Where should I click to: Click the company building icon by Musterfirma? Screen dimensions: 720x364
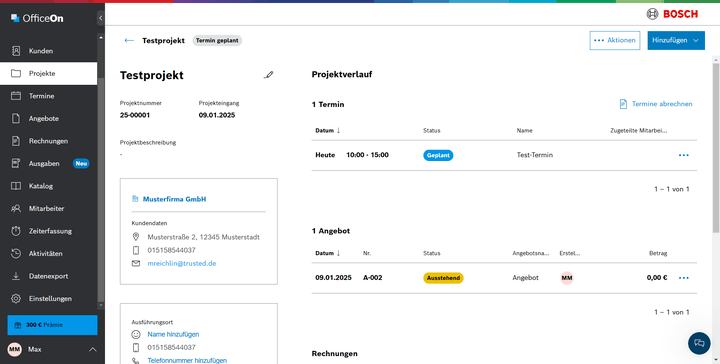pyautogui.click(x=135, y=199)
